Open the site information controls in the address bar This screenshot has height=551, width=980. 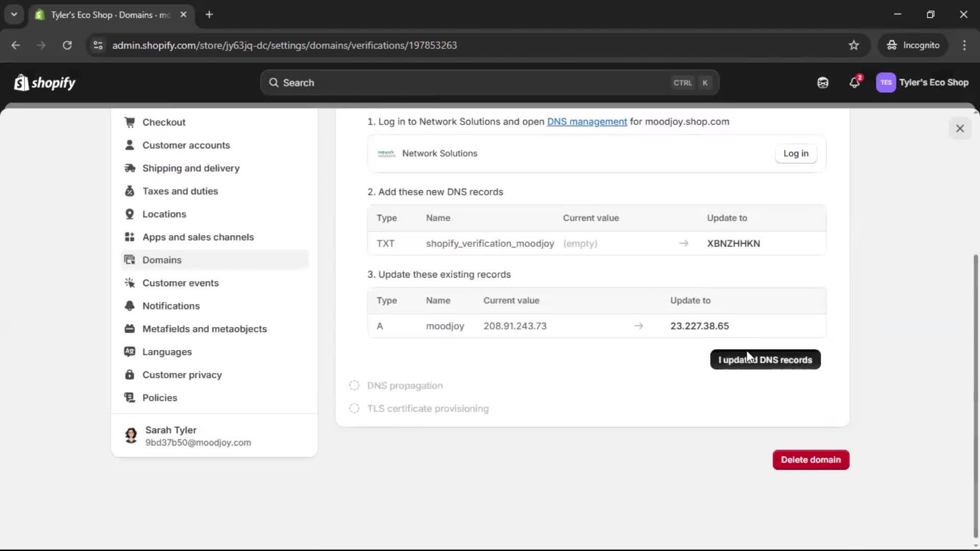(x=97, y=45)
